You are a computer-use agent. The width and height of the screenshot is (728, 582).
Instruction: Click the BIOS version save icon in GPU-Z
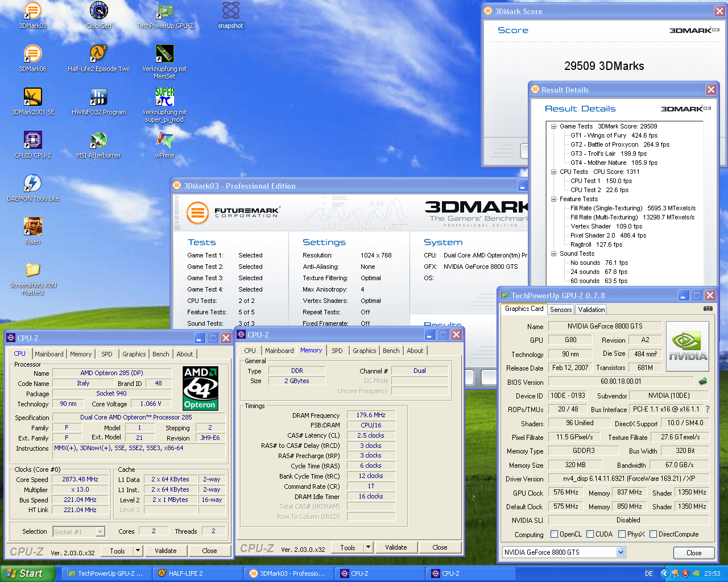[x=703, y=381]
